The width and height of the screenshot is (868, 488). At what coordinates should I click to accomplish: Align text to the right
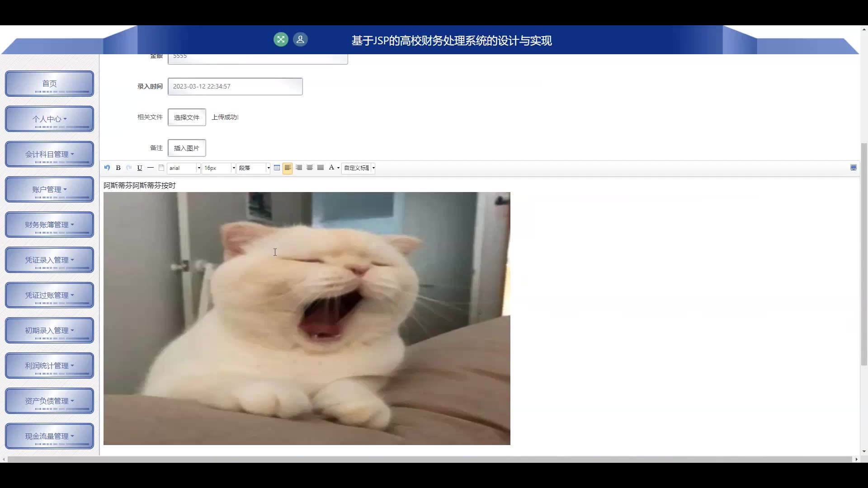pos(299,168)
